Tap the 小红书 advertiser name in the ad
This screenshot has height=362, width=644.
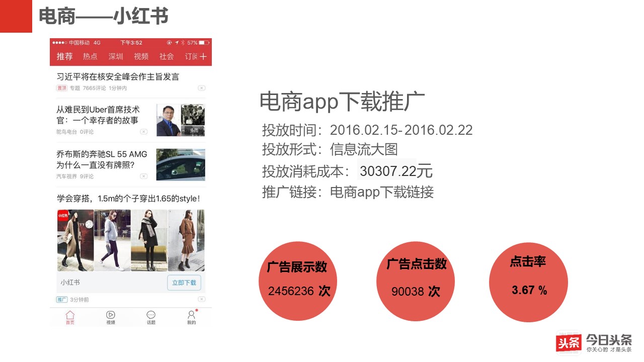click(x=70, y=283)
